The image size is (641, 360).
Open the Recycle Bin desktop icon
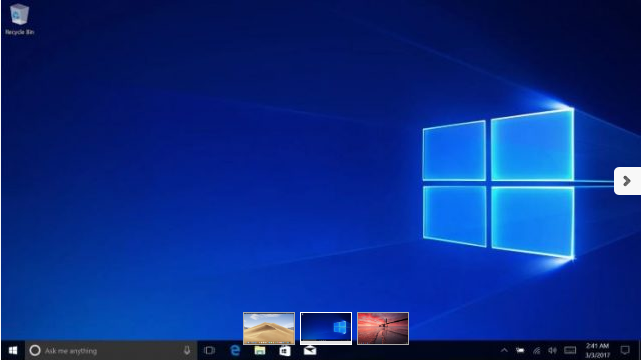pos(19,20)
